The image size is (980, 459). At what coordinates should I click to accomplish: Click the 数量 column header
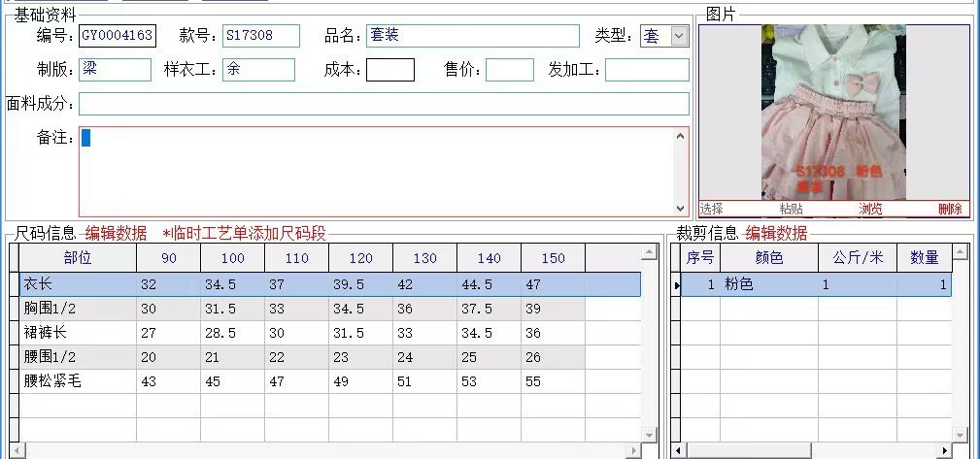coord(925,258)
